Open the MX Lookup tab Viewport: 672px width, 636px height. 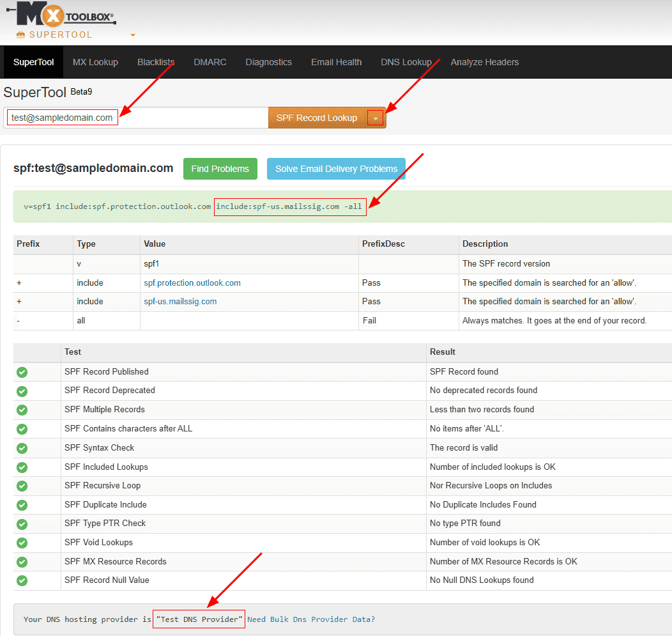(95, 62)
